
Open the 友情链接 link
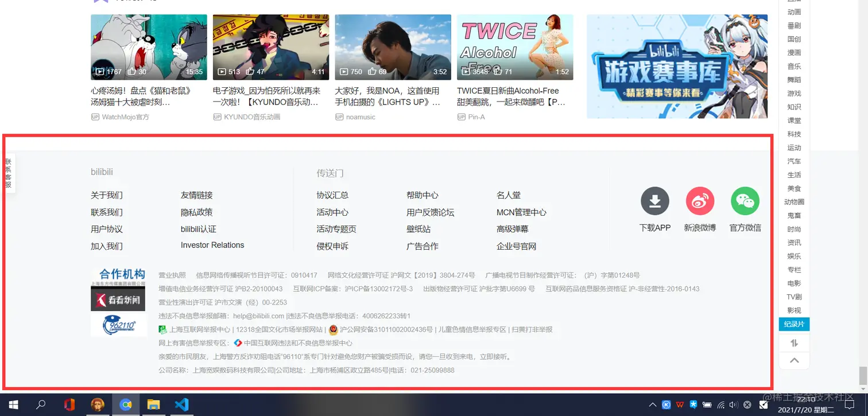pos(197,195)
